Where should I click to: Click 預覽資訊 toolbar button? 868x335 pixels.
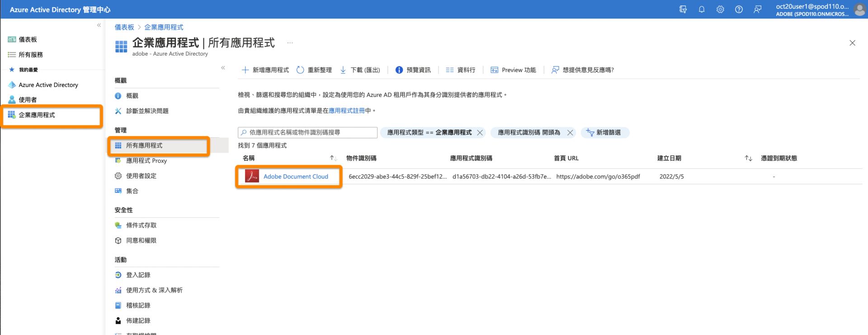(413, 70)
